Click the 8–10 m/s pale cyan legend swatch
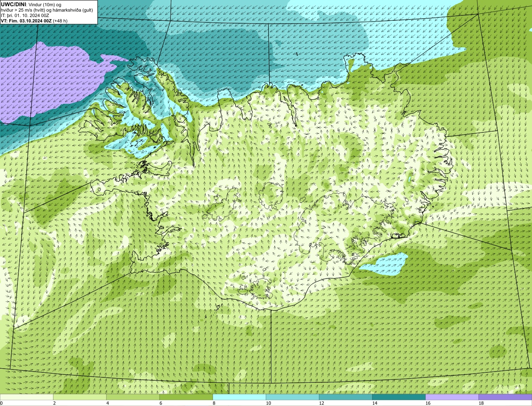Image resolution: width=532 pixels, height=406 pixels. click(239, 397)
